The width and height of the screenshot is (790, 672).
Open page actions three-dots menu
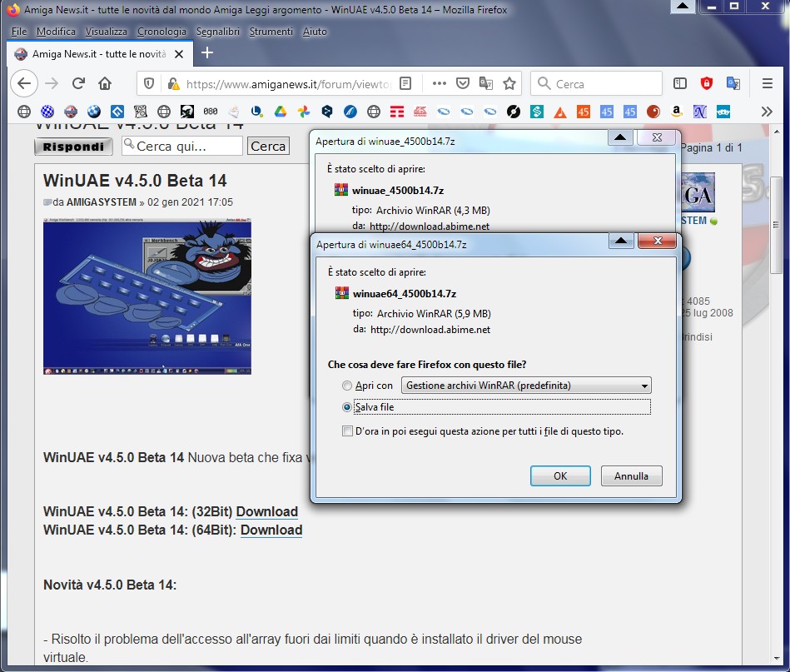point(440,83)
